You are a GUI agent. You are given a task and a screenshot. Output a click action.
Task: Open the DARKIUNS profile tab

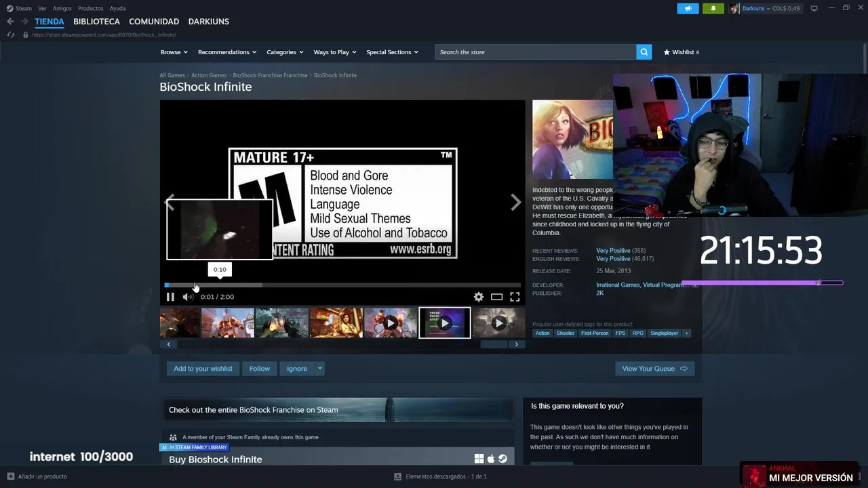coord(209,22)
